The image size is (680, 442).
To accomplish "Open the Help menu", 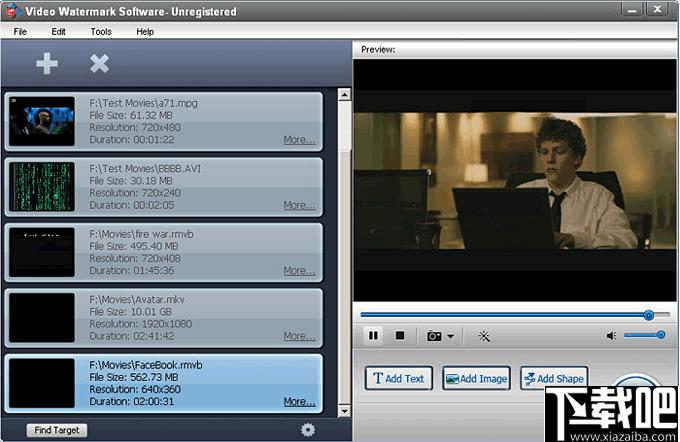I will coord(145,32).
